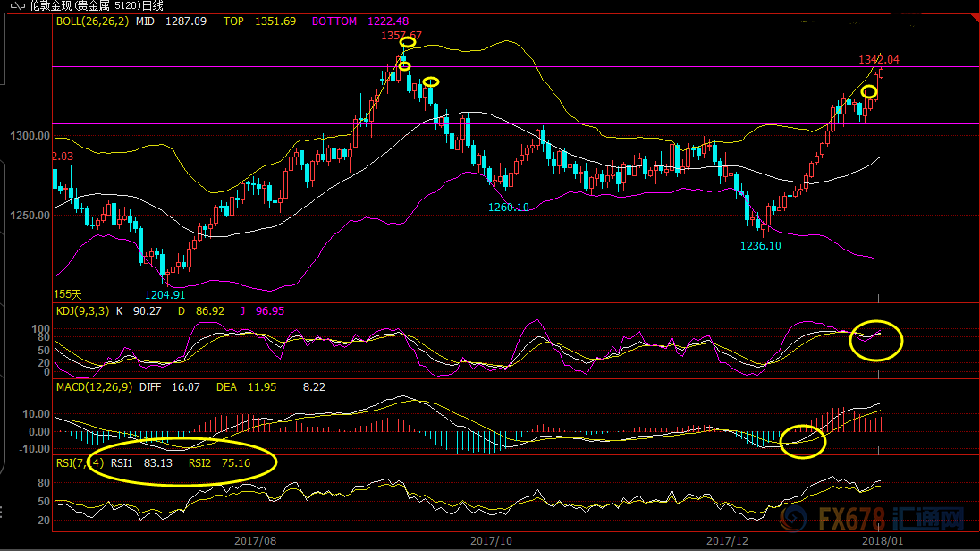Image resolution: width=980 pixels, height=551 pixels.
Task: Click the drag handle at the bottom-left edge
Action: coord(3,512)
